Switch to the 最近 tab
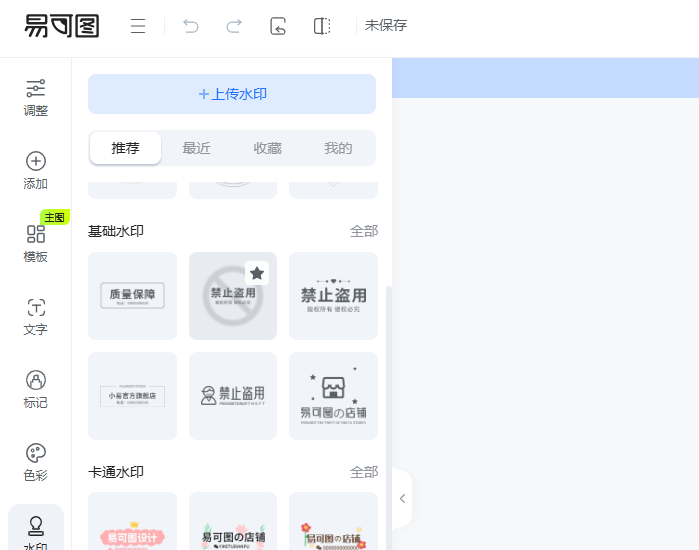 [196, 148]
